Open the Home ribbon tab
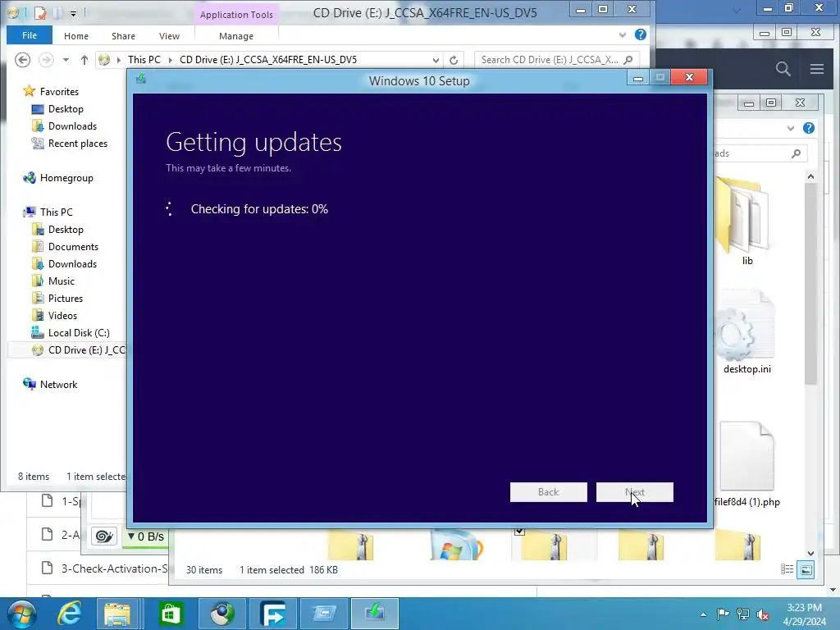Viewport: 840px width, 630px height. 76,36
